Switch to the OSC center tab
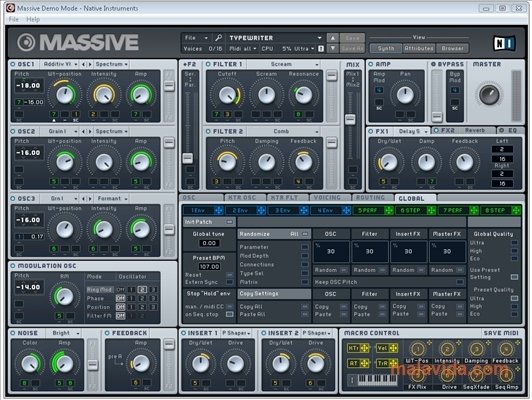Viewport: 532px width, 400px height. (201, 198)
